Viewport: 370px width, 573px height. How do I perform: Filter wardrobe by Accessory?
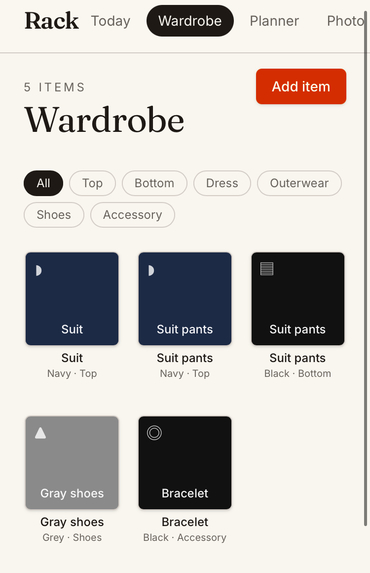click(x=132, y=215)
